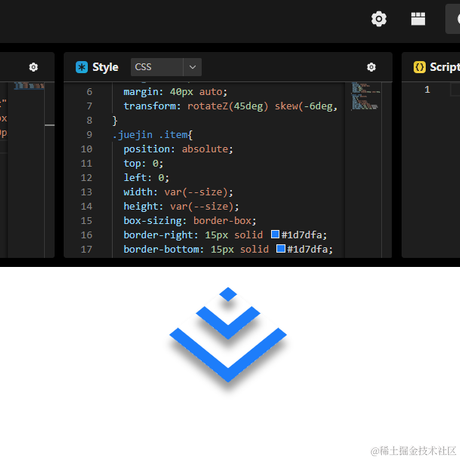Screen dimensions: 460x460
Task: Select line number 13 in the gutter
Action: (x=86, y=192)
